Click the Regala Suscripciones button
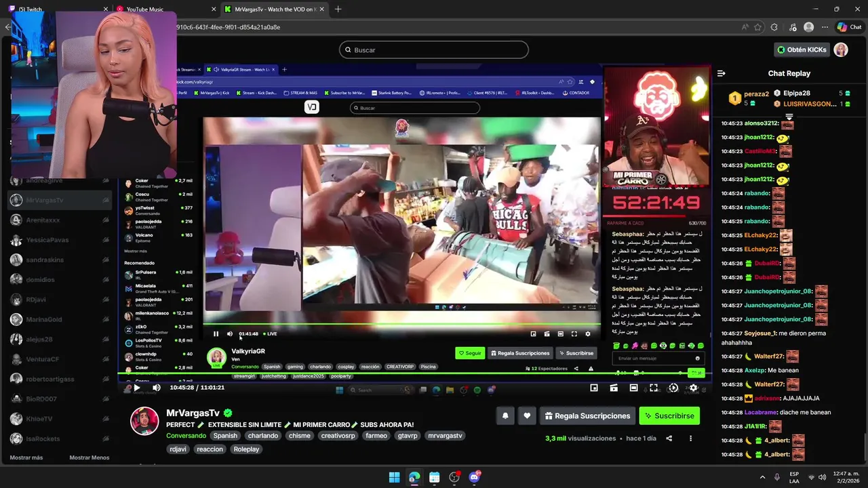 [x=588, y=416]
